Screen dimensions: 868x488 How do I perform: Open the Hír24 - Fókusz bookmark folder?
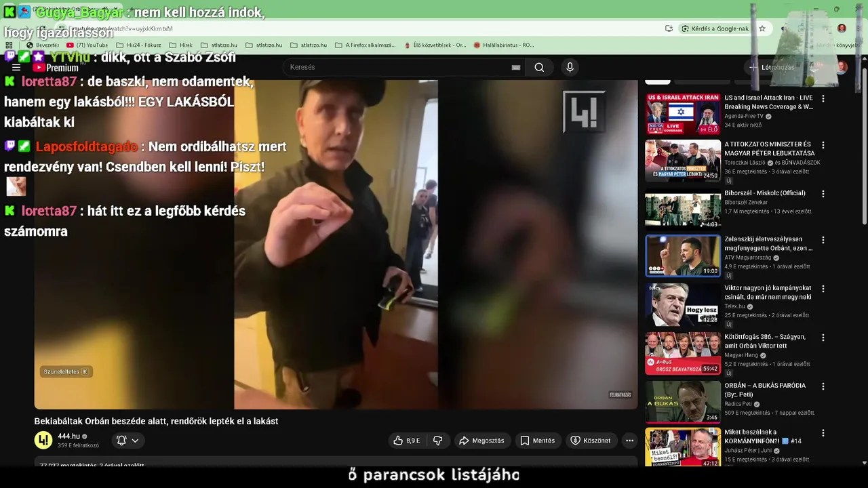coord(138,45)
